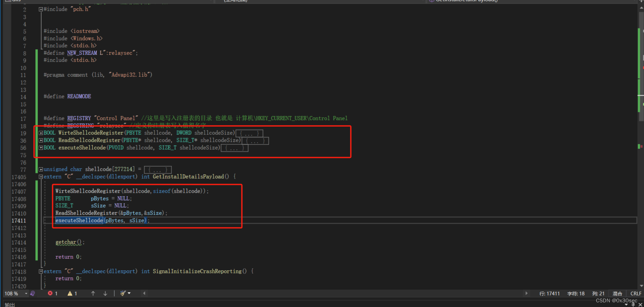
Task: Click 'return 0;' on line 17416
Action: 69,257
